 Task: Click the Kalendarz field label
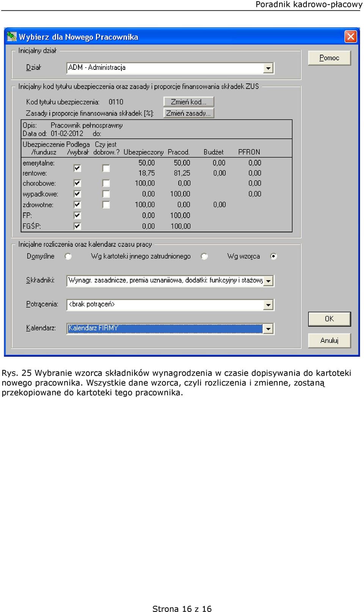click(41, 328)
